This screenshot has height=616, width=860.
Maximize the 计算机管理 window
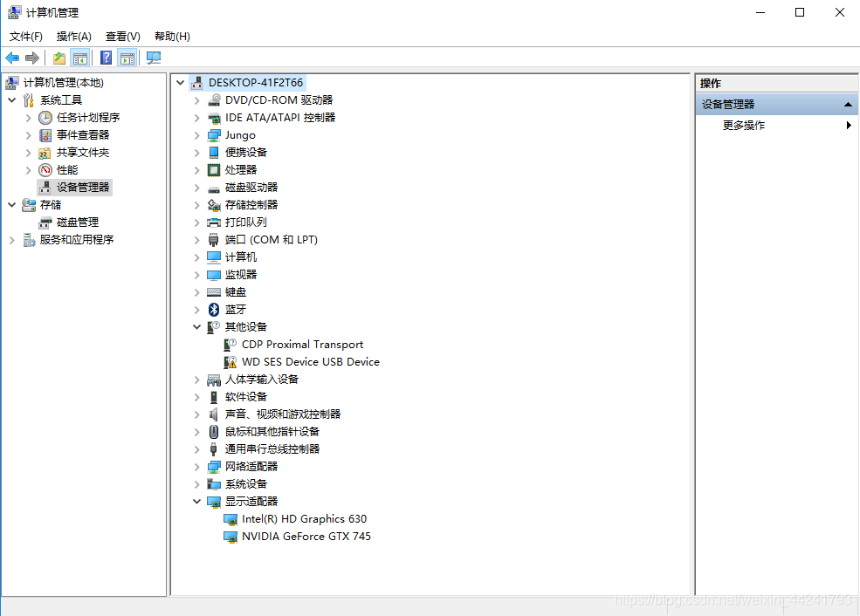tap(800, 12)
